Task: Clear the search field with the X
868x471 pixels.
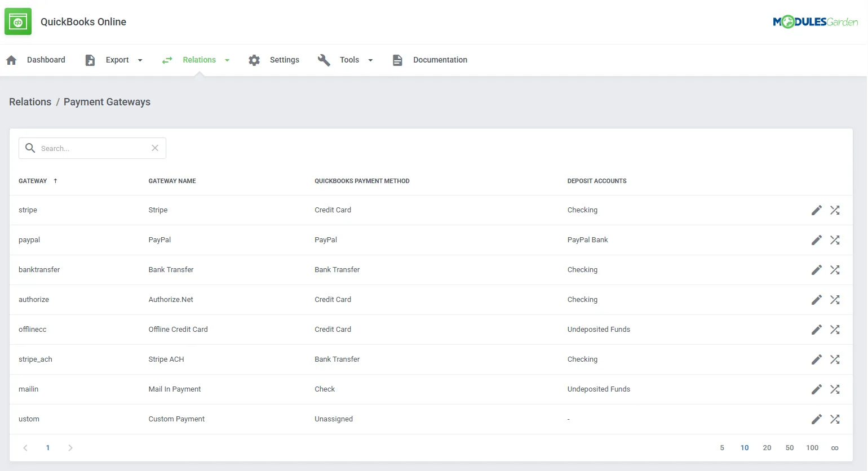Action: [x=155, y=148]
